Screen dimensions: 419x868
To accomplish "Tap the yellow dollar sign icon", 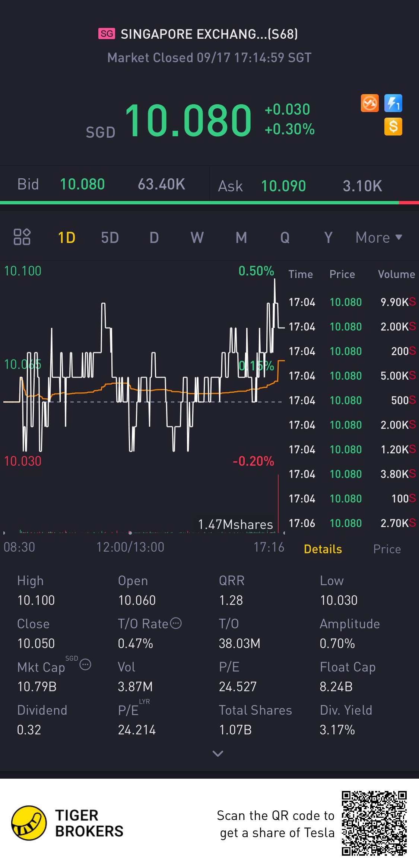I will [x=393, y=127].
